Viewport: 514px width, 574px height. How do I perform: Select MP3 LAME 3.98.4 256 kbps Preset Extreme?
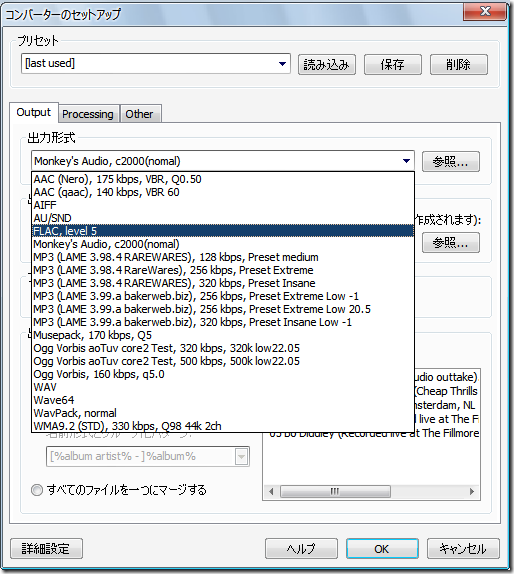(x=223, y=270)
